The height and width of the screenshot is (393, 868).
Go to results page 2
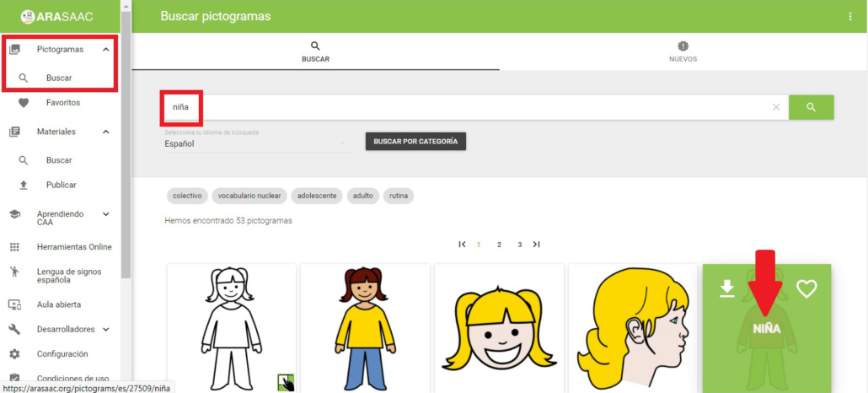(x=499, y=245)
